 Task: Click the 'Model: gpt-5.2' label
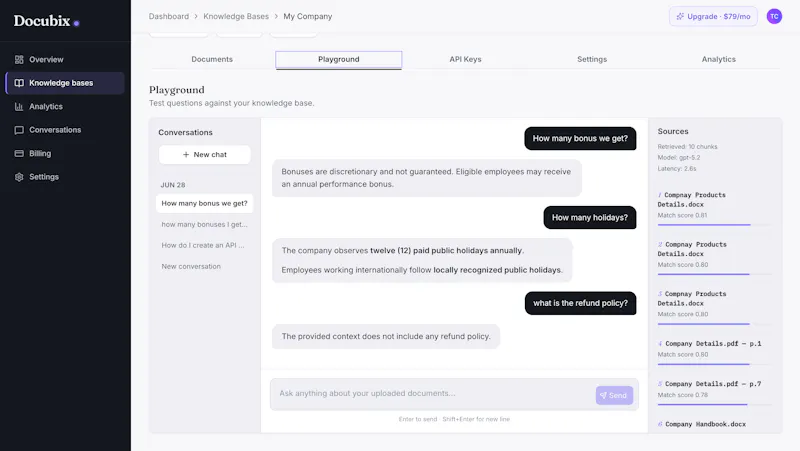coord(679,158)
